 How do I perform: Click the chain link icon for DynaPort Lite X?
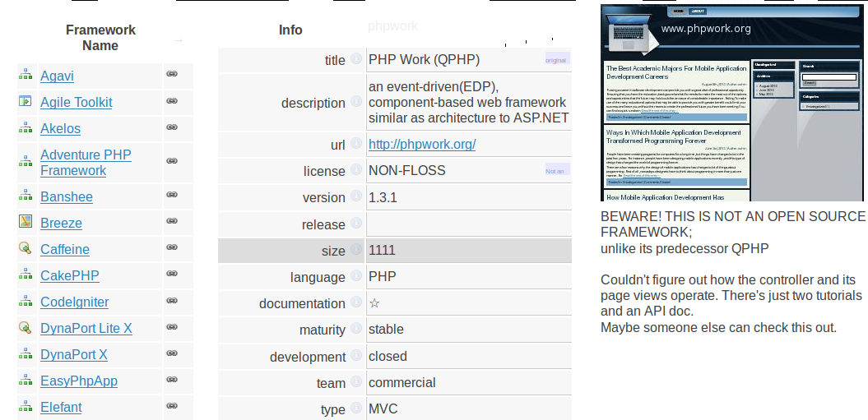click(x=172, y=326)
